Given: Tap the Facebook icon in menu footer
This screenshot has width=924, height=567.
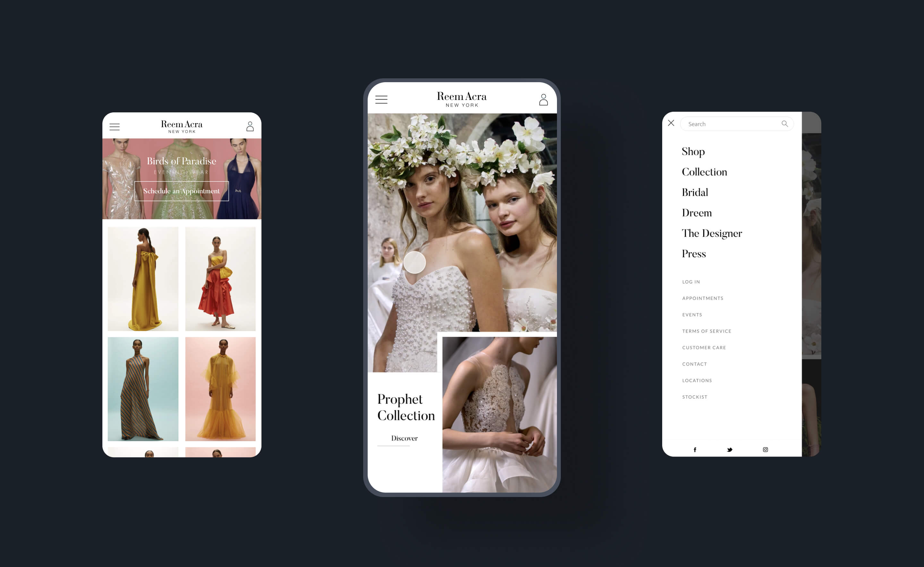Looking at the screenshot, I should pos(695,449).
